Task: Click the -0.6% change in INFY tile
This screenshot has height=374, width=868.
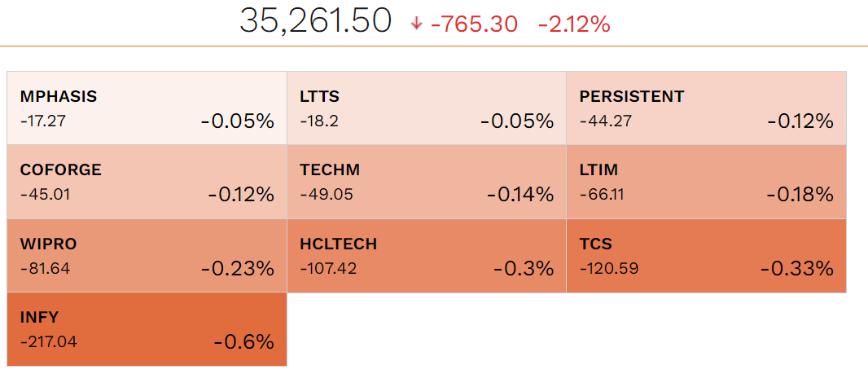Action: 243,342
